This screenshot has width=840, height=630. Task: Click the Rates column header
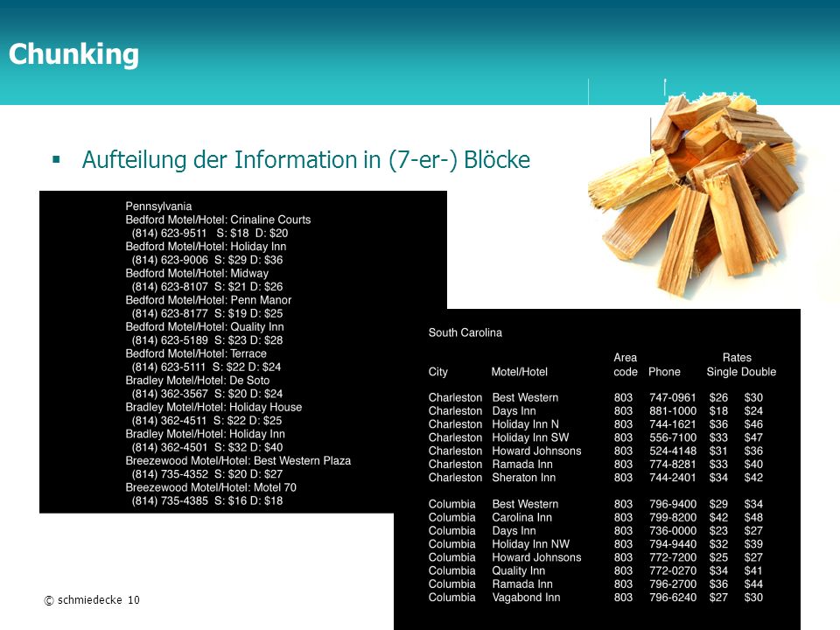pyautogui.click(x=737, y=357)
